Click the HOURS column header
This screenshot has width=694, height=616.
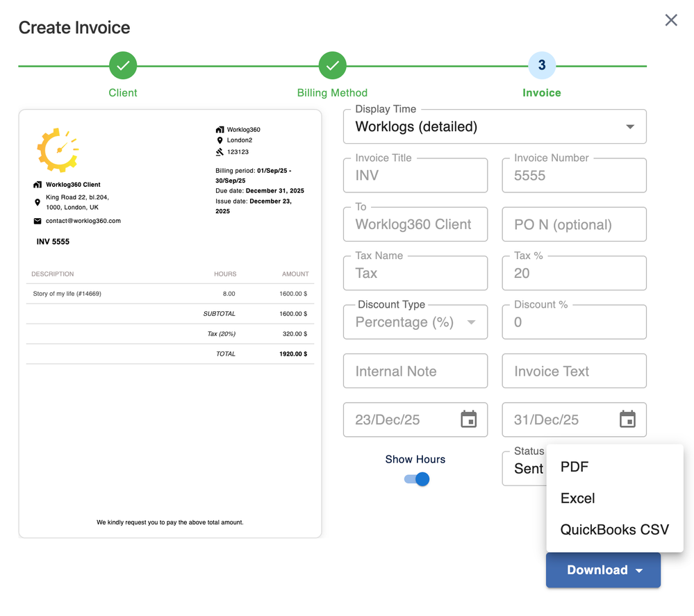[225, 274]
